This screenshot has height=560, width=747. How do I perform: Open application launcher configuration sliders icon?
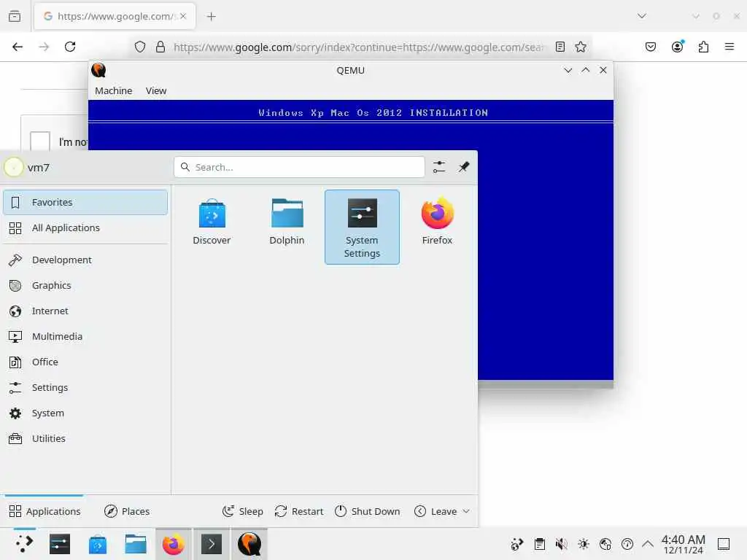[x=439, y=167]
